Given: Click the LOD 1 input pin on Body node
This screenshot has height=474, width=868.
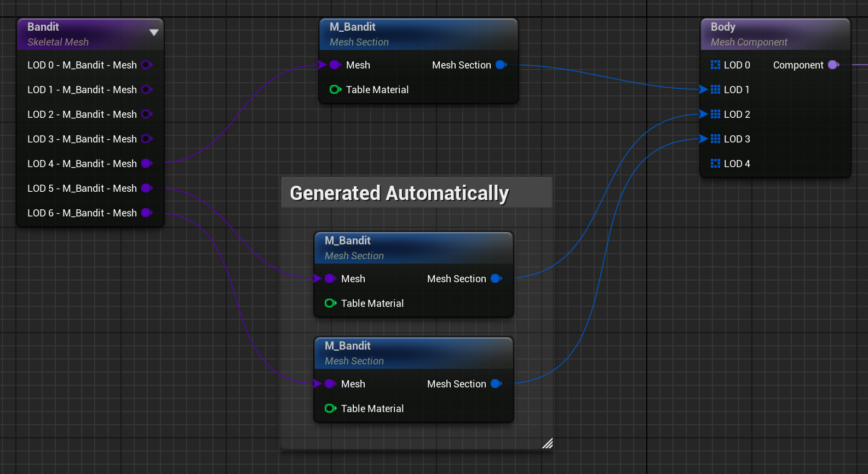Looking at the screenshot, I should pyautogui.click(x=715, y=89).
